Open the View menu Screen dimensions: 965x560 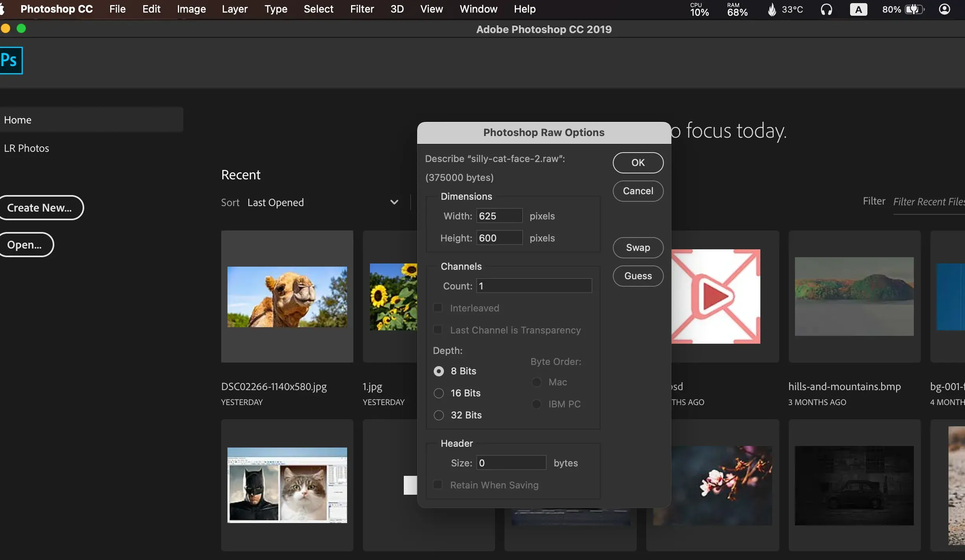click(431, 9)
